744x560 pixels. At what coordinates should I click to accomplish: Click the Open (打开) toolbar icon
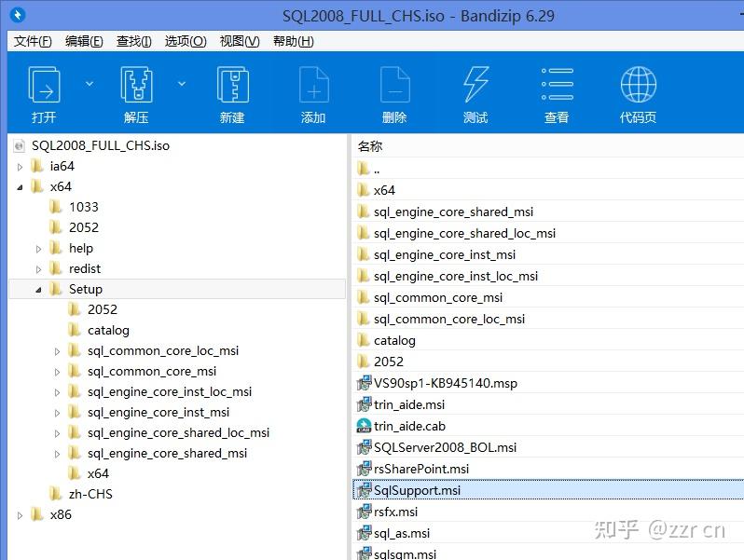click(x=44, y=85)
